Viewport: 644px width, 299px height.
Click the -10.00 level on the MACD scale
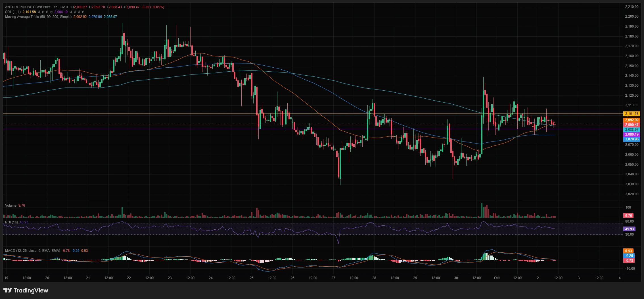coord(630,269)
